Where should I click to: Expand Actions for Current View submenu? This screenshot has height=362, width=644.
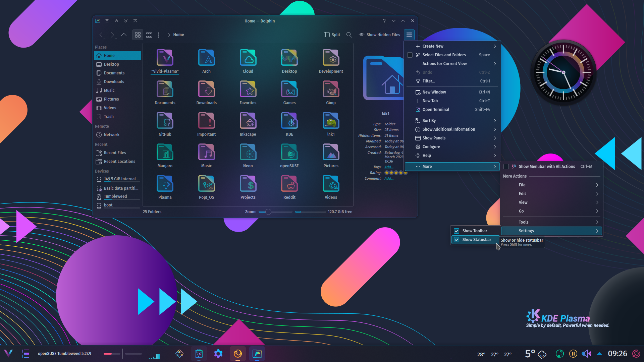coord(452,64)
